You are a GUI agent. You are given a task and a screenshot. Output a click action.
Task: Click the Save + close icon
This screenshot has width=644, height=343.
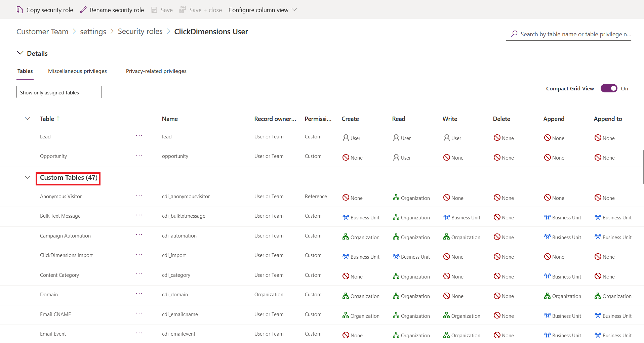point(183,10)
